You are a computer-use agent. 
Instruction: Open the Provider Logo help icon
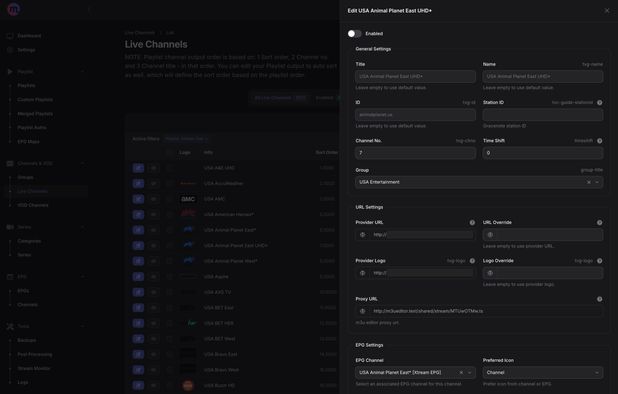tap(472, 261)
